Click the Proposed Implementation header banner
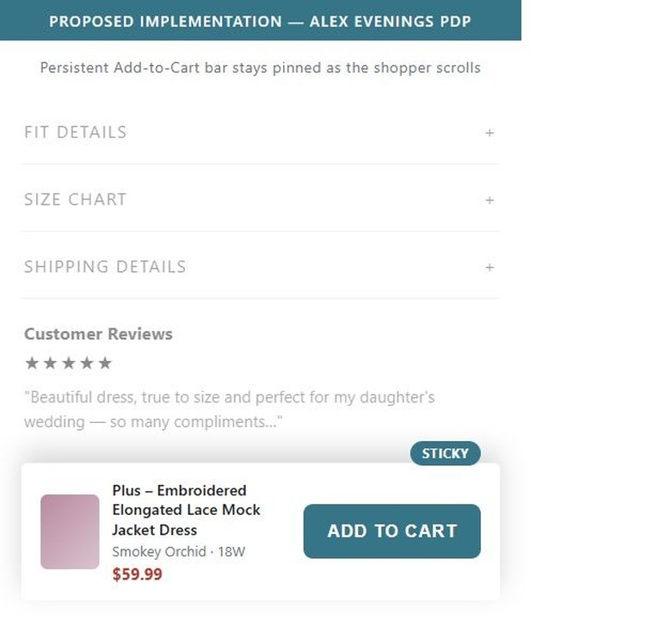Image resolution: width=671 pixels, height=644 pixels. [x=261, y=20]
